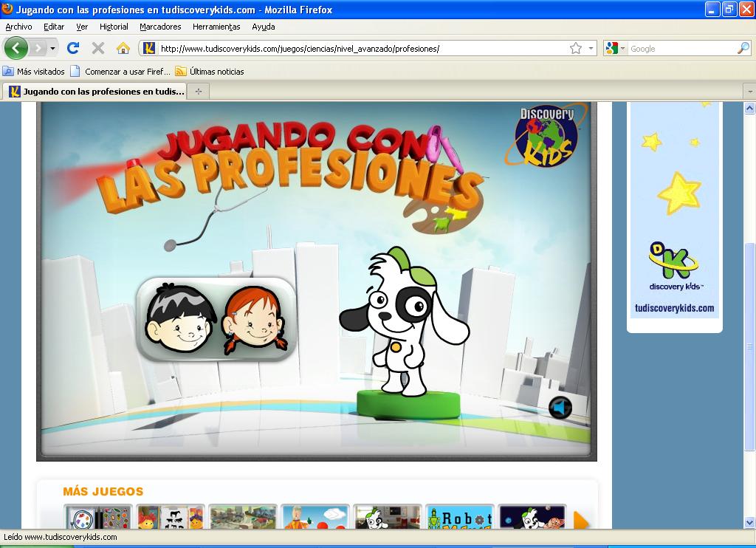Choose the red-haired girl character face
This screenshot has height=548, width=756.
254,321
